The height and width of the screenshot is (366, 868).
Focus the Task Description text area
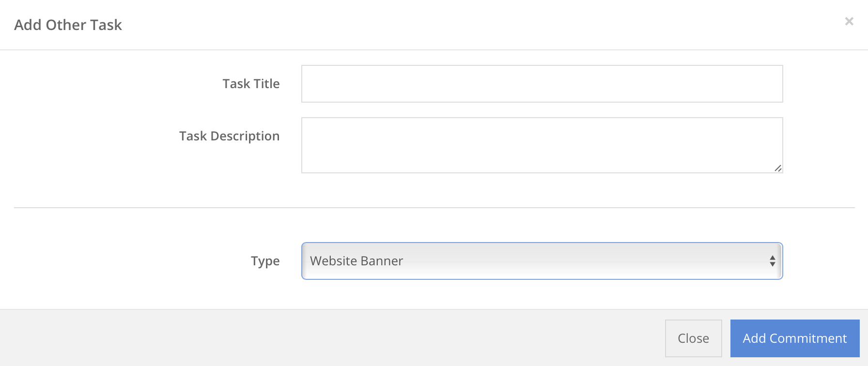click(542, 145)
